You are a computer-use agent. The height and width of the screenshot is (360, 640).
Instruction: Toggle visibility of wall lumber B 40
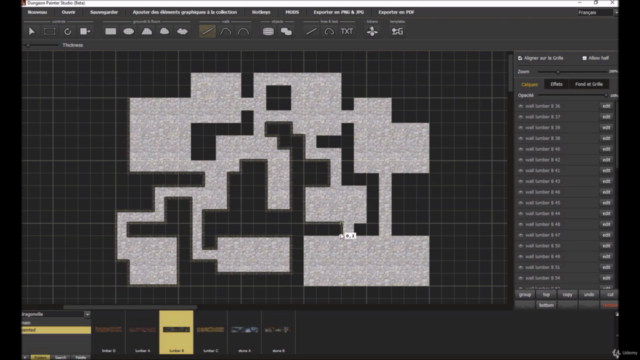pyautogui.click(x=520, y=149)
